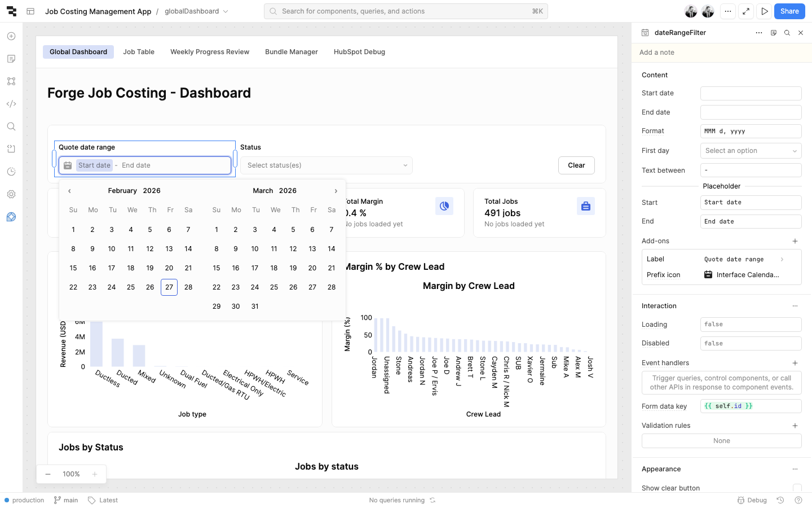The width and height of the screenshot is (812, 508).
Task: Expand the Select status(es) dropdown
Action: pos(326,165)
